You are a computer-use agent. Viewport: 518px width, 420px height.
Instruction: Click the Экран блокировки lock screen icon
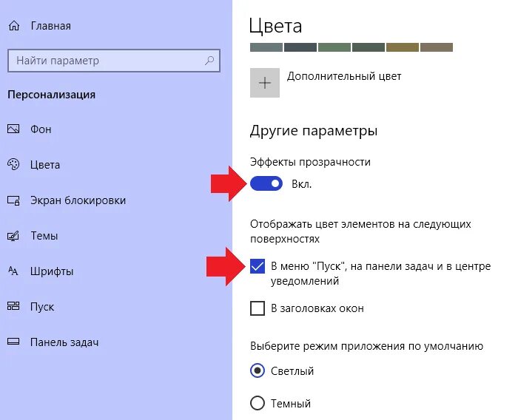(13, 200)
